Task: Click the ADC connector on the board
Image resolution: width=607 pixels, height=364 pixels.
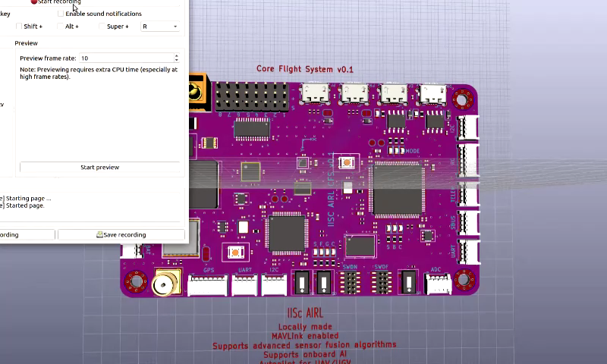Action: coord(438,284)
